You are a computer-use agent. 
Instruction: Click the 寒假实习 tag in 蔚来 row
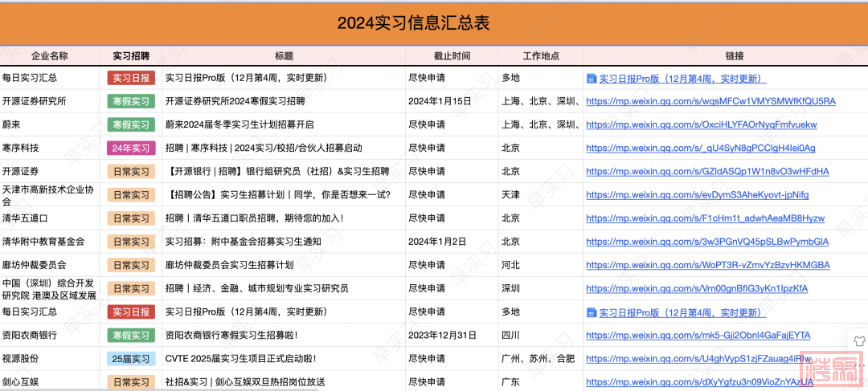(131, 125)
